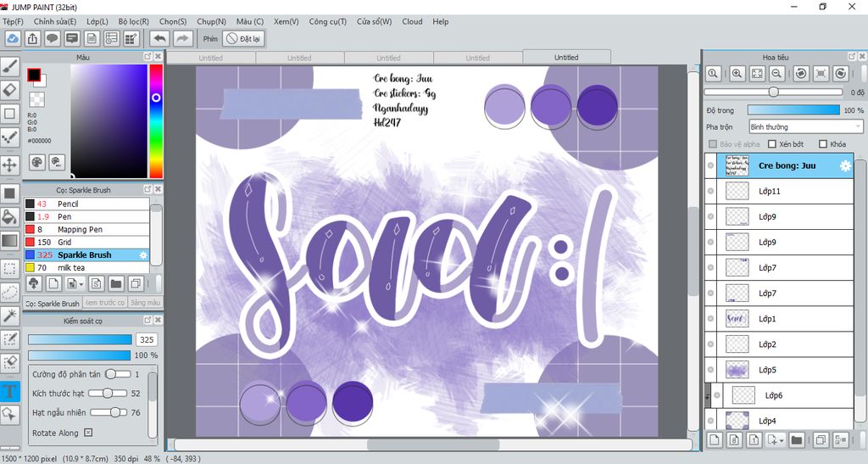Image resolution: width=868 pixels, height=464 pixels.
Task: Toggle visibility of the Lớp5 layer
Action: tap(711, 369)
